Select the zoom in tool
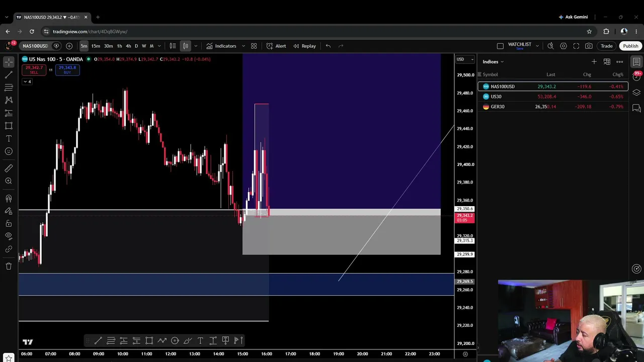This screenshot has width=644, height=362. (x=9, y=181)
